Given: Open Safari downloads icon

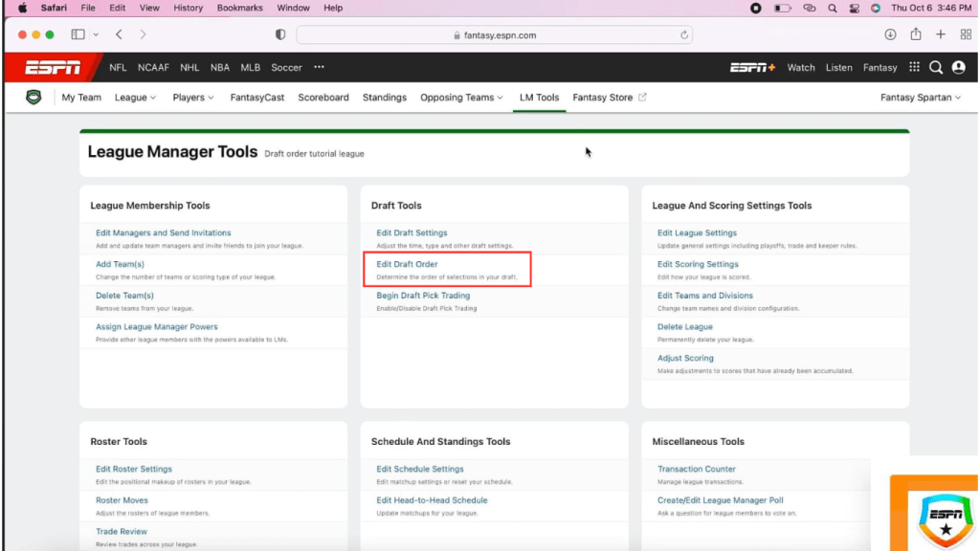Looking at the screenshot, I should tap(891, 34).
